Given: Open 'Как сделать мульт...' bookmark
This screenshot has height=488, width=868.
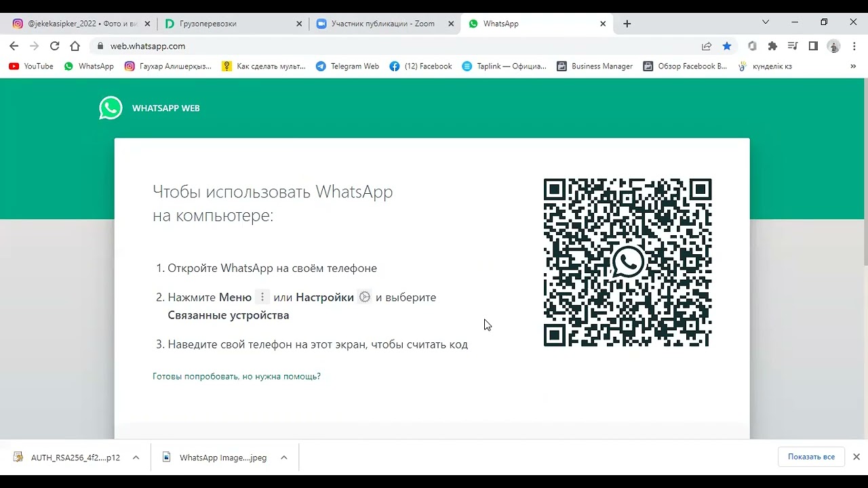Looking at the screenshot, I should click(264, 66).
